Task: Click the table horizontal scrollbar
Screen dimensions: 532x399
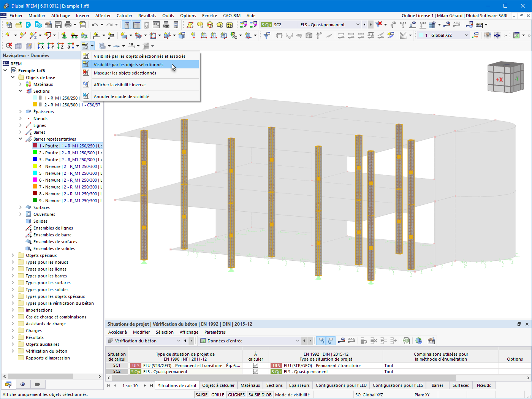Action: 284,378
